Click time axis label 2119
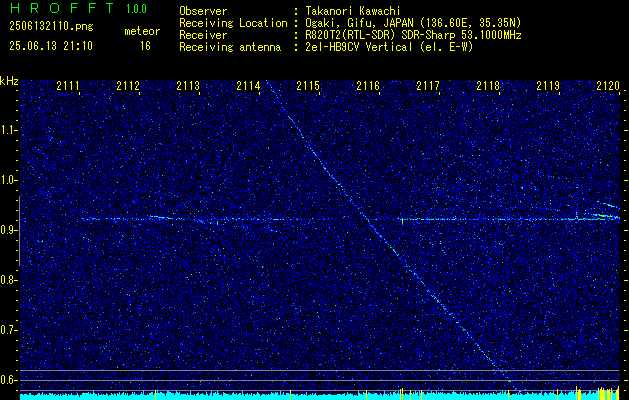This screenshot has width=629, height=400. pyautogui.click(x=548, y=85)
